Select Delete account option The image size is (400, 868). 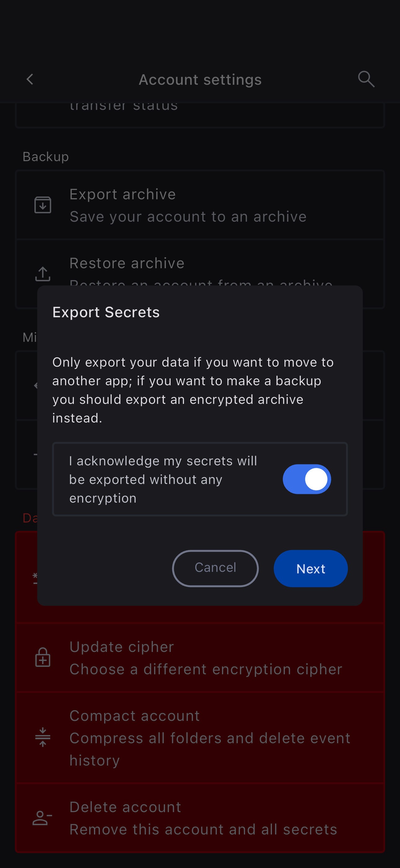click(x=200, y=818)
